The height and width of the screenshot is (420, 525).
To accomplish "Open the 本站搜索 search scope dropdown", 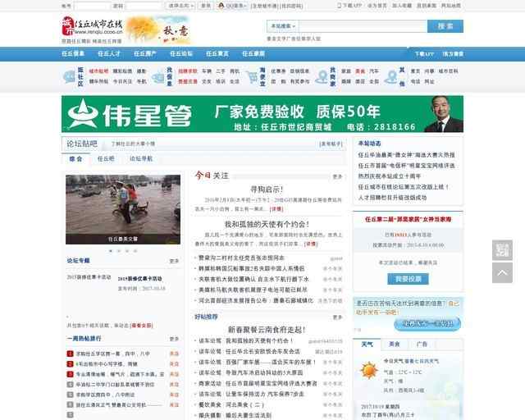I will (x=283, y=26).
